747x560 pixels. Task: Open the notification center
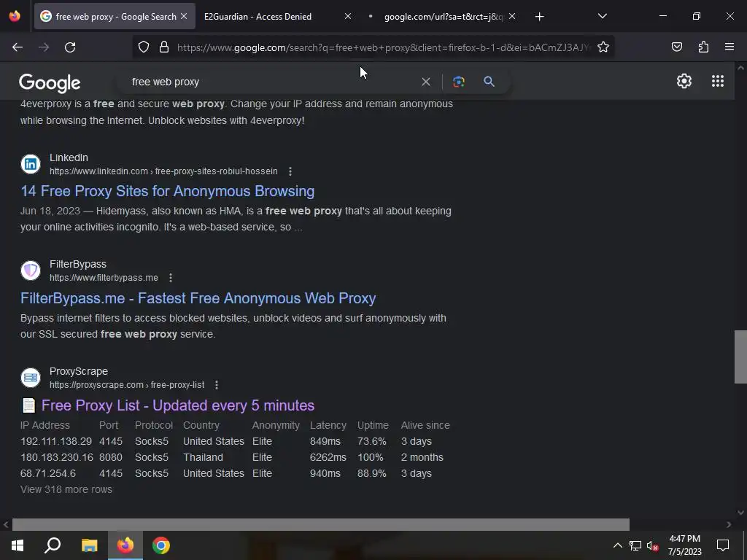723,545
